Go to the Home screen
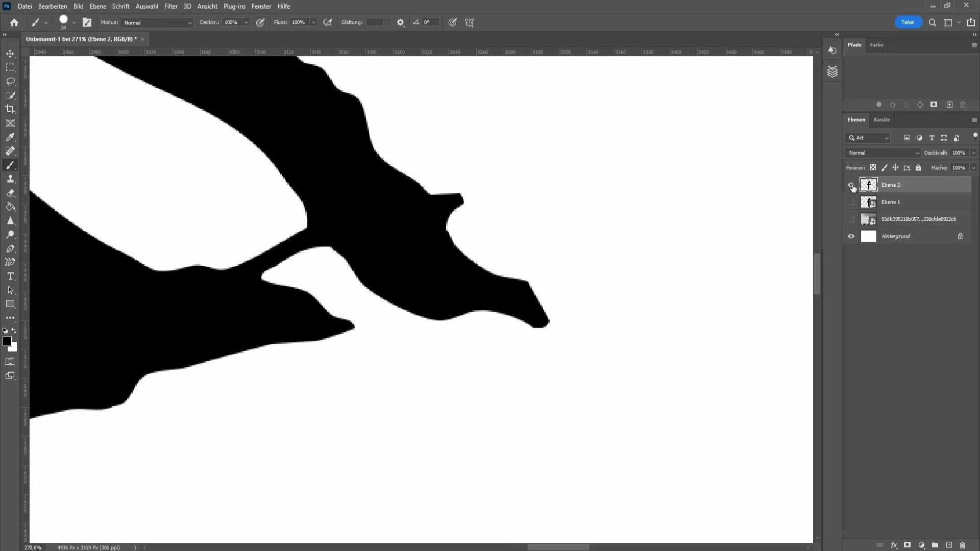980x551 pixels. (x=14, y=22)
